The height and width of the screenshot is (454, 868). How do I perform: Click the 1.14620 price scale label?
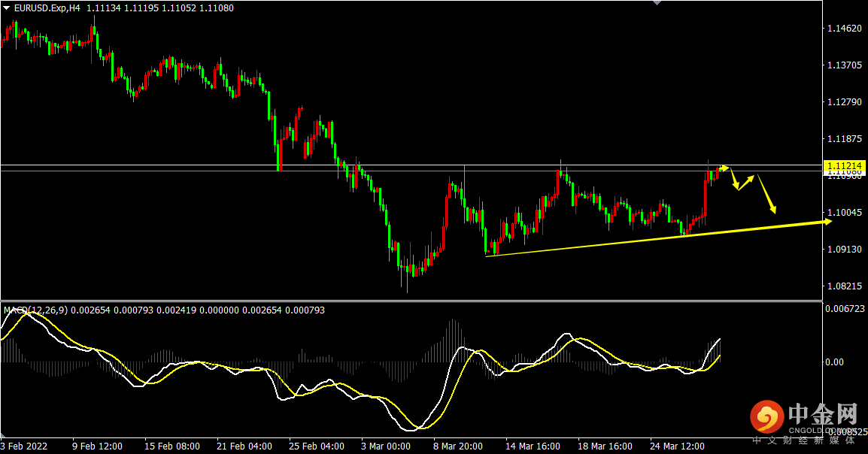(x=844, y=29)
